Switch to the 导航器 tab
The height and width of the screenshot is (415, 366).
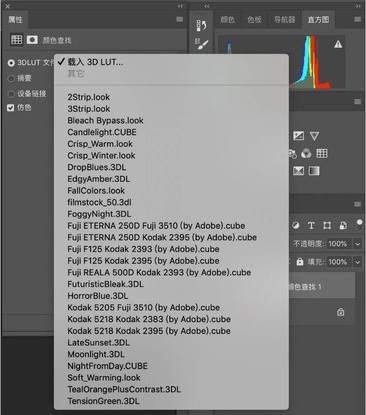pos(285,20)
